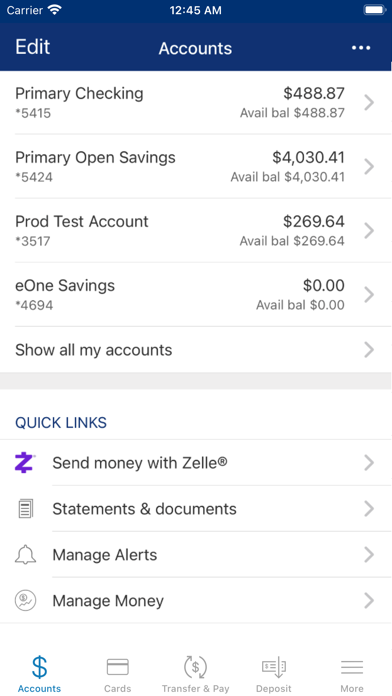Tap the Zelle logo icon
The width and height of the screenshot is (392, 696).
click(25, 463)
